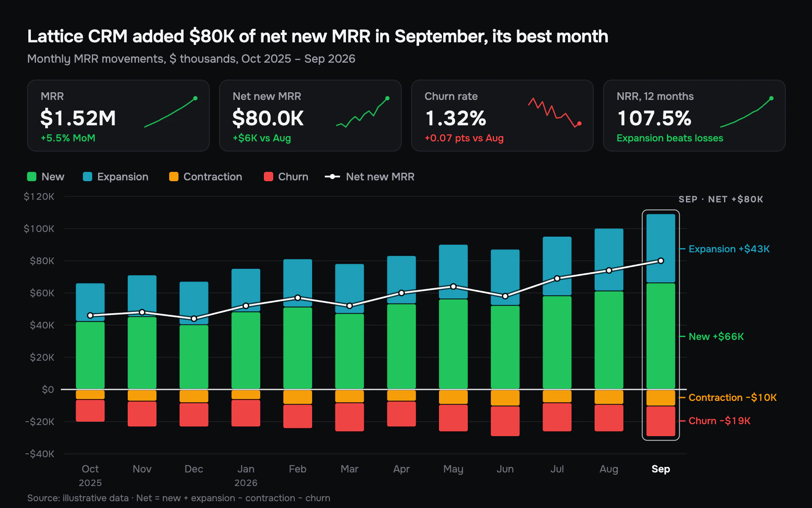Click the Churn rate red sparkline
This screenshot has height=508, width=812.
click(x=554, y=112)
